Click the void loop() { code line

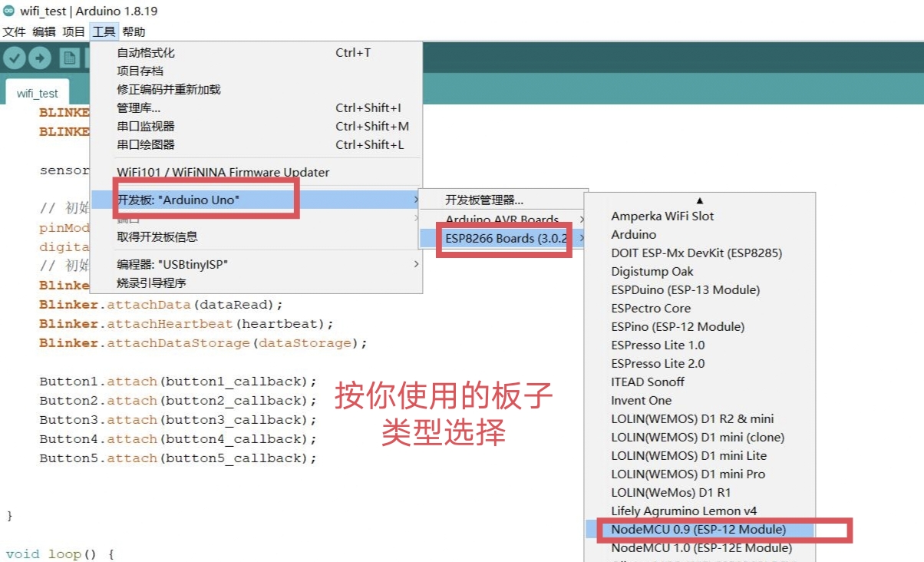[60, 554]
